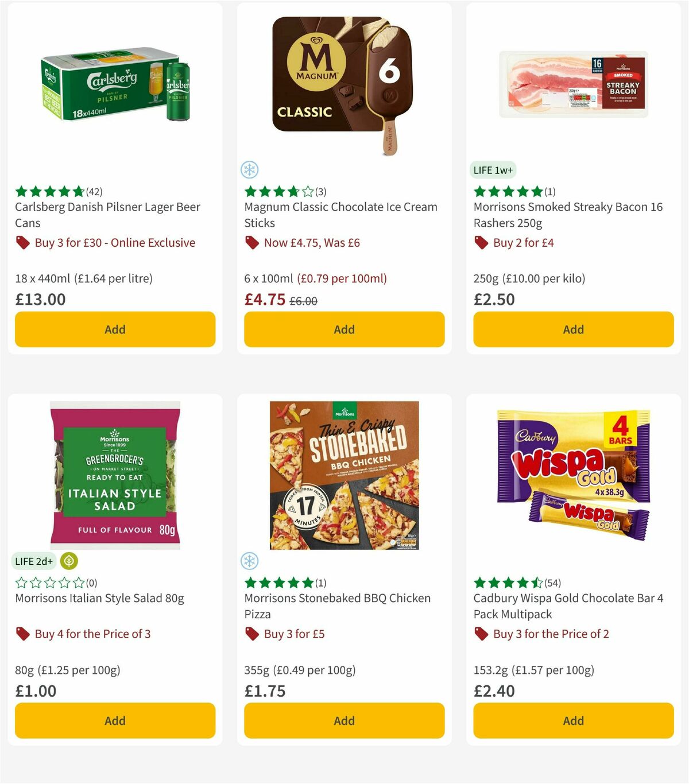This screenshot has width=689, height=784.
Task: Click the snowflake icon on Stonebaked BBQ Chicken Pizza
Action: [x=250, y=561]
